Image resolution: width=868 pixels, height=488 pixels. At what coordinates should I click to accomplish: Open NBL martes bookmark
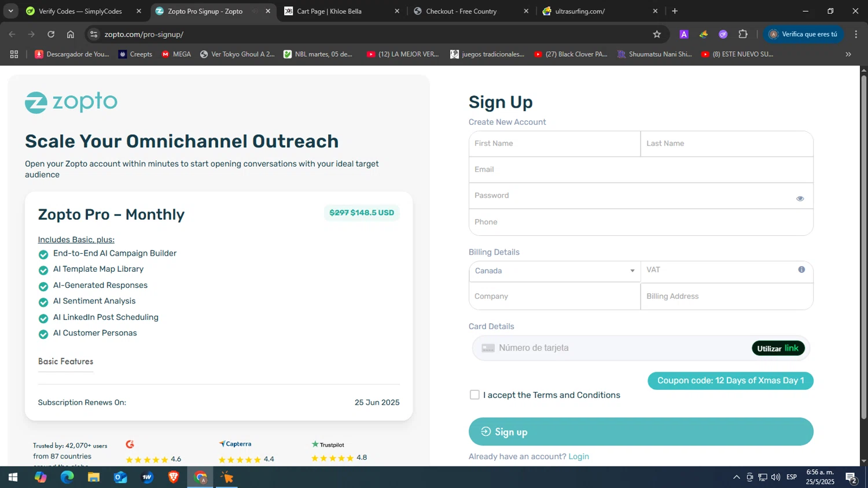tap(318, 54)
